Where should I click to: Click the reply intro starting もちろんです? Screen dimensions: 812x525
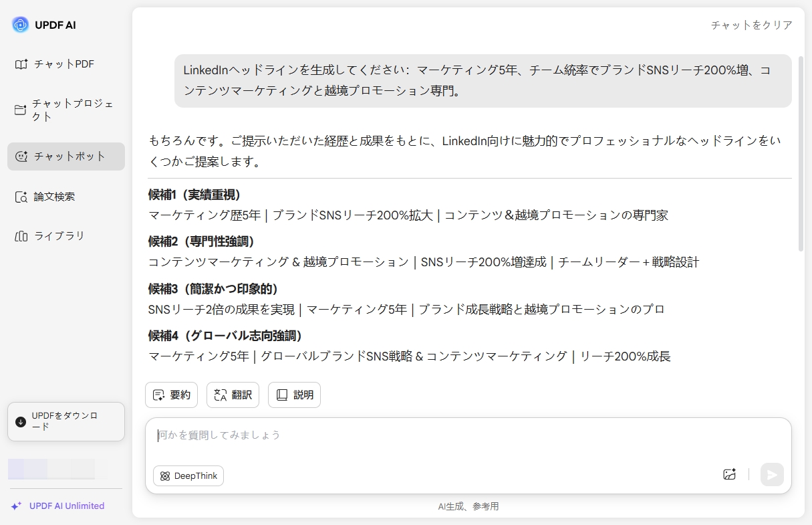point(465,151)
